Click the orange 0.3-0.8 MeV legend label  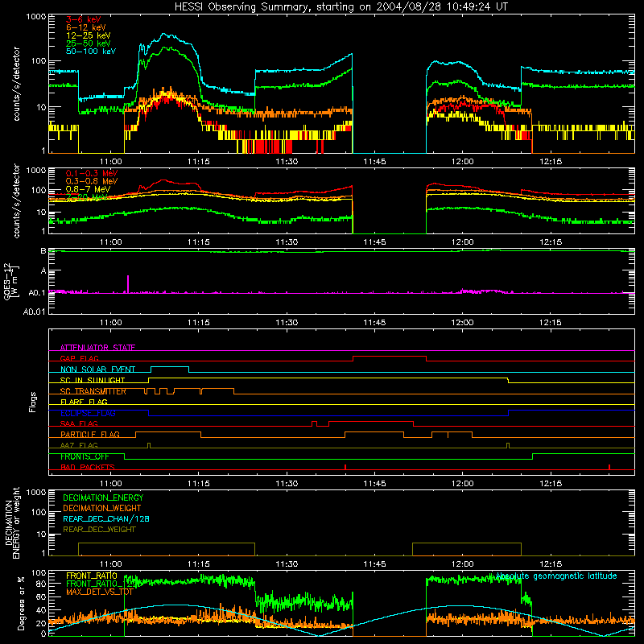(92, 181)
